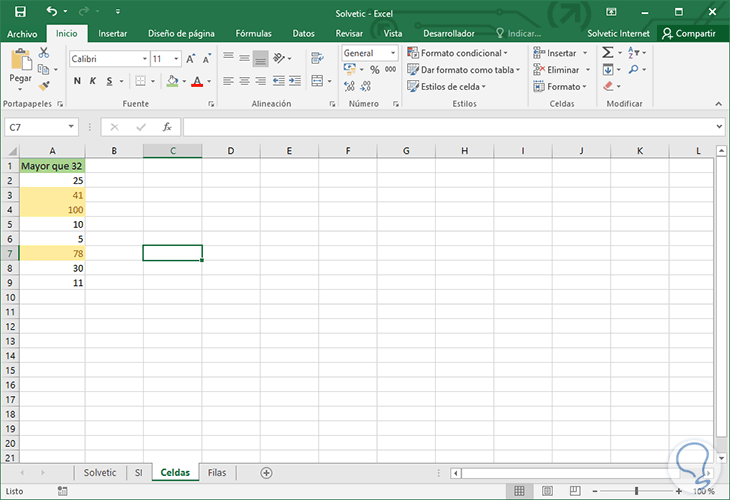The width and height of the screenshot is (730, 500).
Task: Increase the indent
Action: click(x=295, y=81)
